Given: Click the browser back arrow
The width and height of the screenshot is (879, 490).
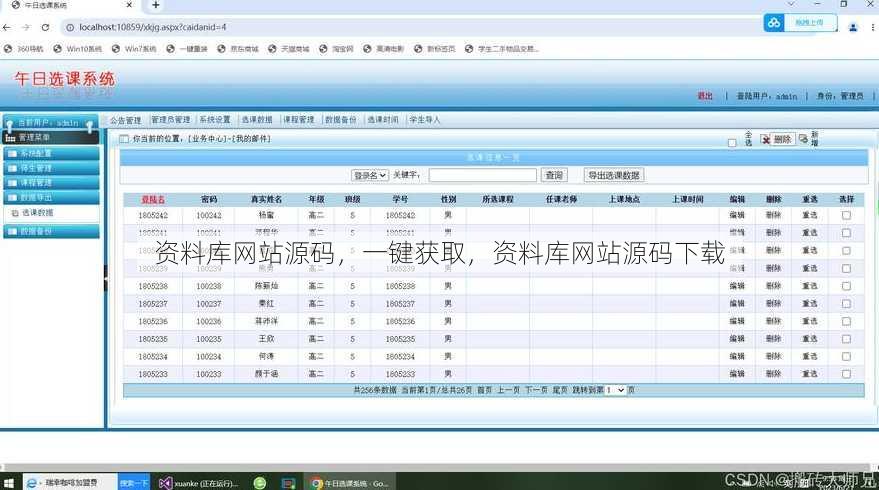Looking at the screenshot, I should (7, 27).
